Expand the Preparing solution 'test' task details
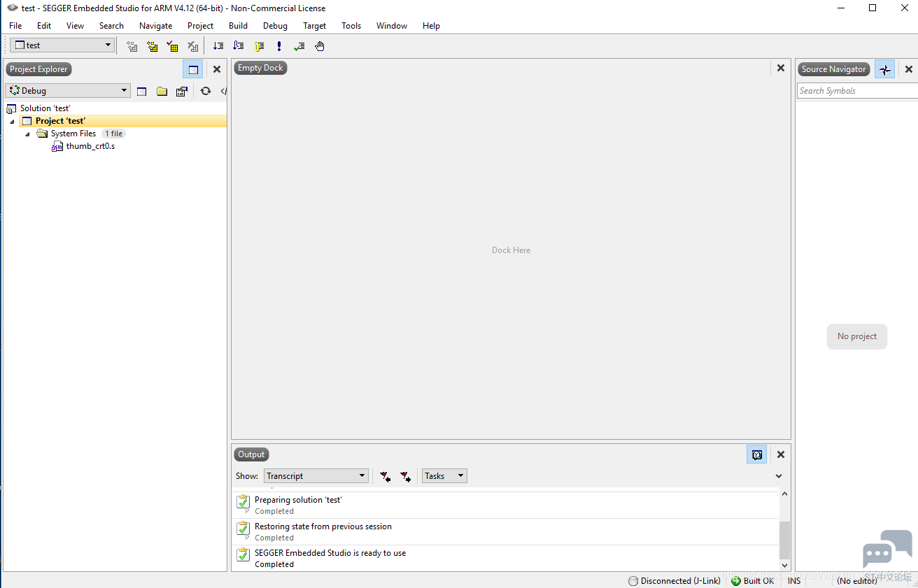The image size is (918, 588). pyautogui.click(x=247, y=512)
